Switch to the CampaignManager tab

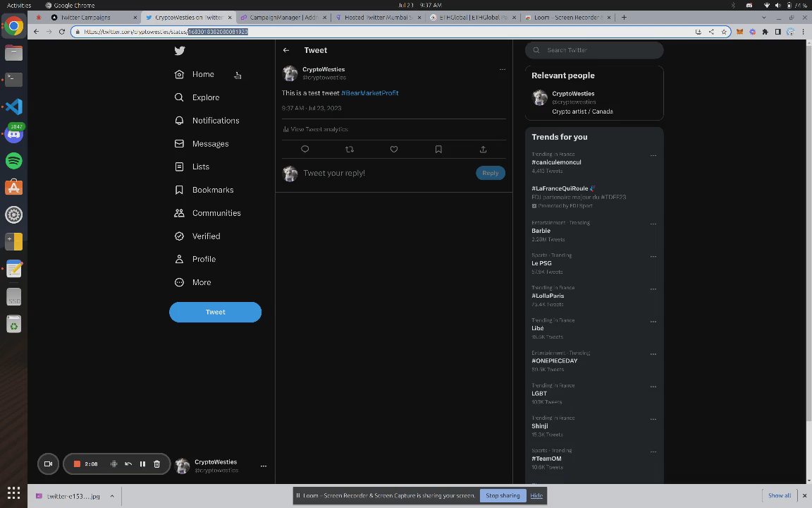click(x=283, y=18)
